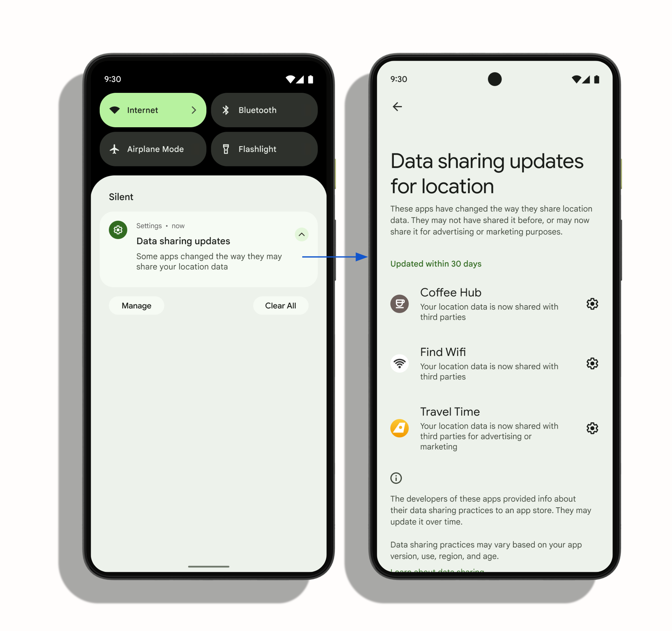Tap Manage on the notification panel
672x631 pixels.
click(137, 306)
